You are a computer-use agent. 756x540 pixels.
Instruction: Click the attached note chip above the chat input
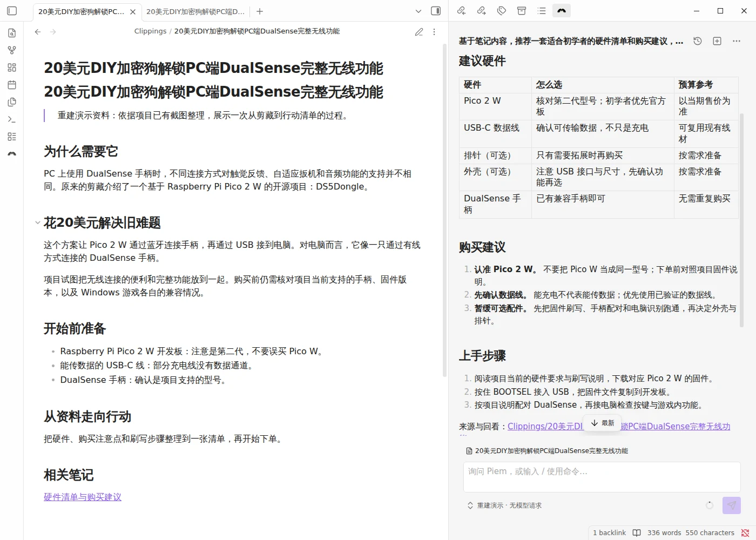[546, 451]
